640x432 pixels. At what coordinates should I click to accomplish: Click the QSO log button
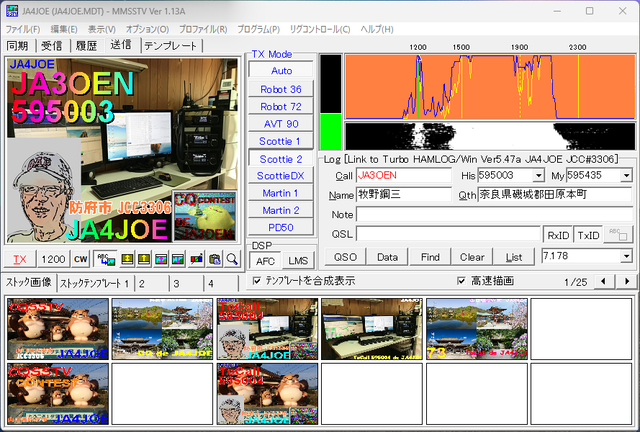pos(345,257)
